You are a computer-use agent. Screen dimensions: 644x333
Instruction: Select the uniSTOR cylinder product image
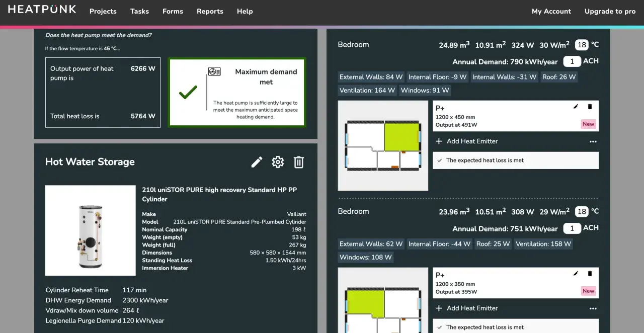[91, 230]
